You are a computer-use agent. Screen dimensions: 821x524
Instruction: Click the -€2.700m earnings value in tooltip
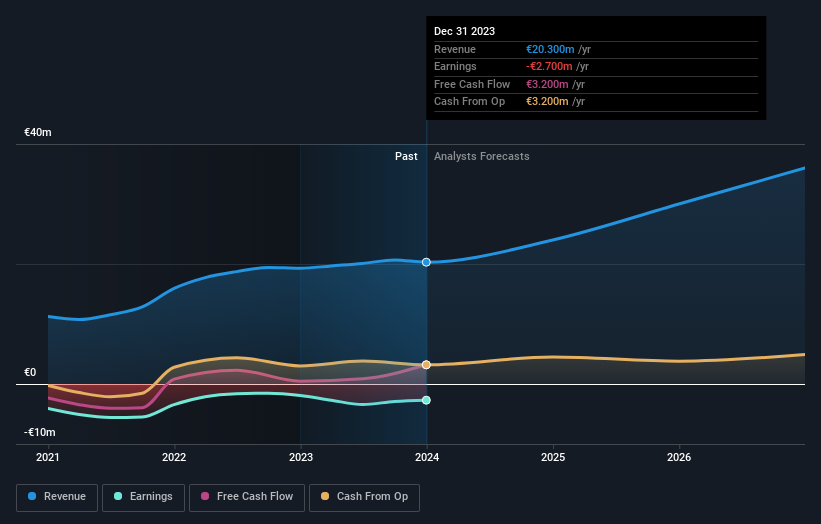pos(549,66)
